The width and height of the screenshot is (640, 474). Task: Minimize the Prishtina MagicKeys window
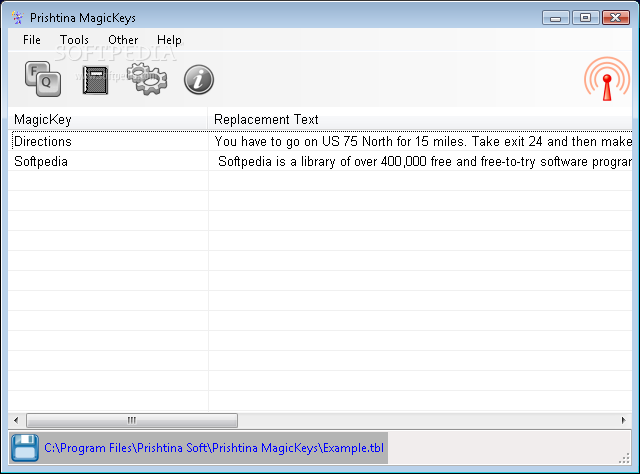coord(556,18)
